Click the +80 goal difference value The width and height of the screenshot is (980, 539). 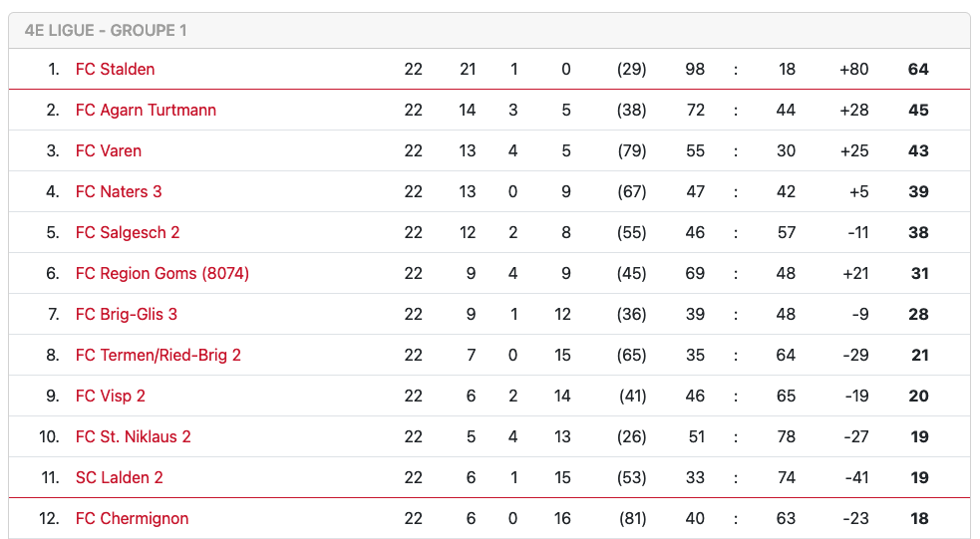854,69
